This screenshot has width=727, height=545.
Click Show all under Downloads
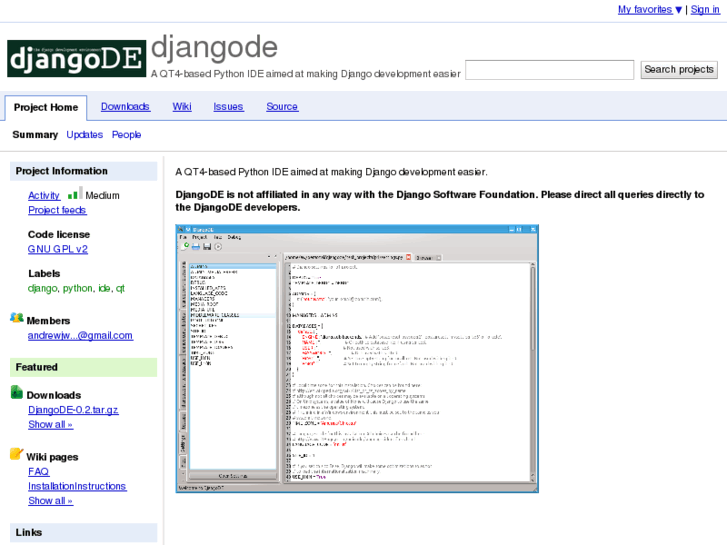point(51,424)
